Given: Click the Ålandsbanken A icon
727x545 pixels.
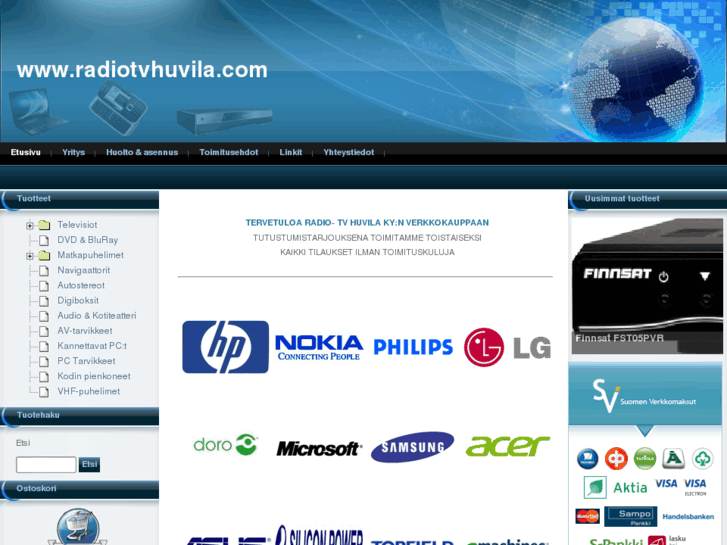Looking at the screenshot, I should pos(674,459).
